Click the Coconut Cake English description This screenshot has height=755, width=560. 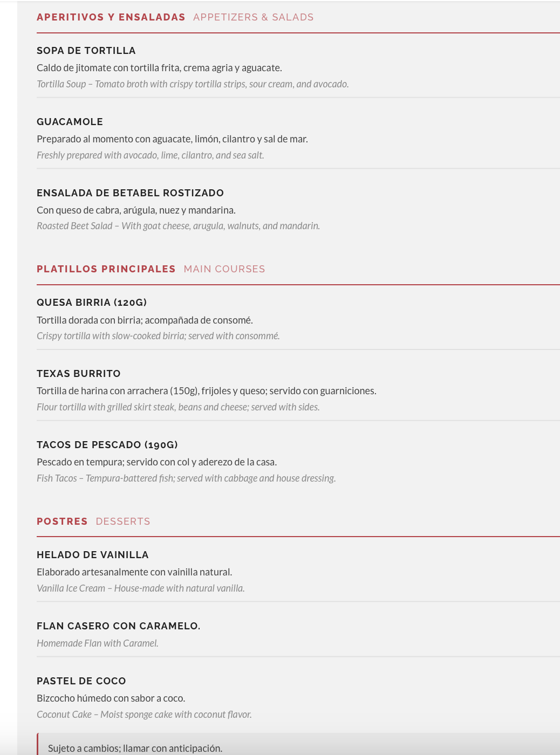(144, 715)
